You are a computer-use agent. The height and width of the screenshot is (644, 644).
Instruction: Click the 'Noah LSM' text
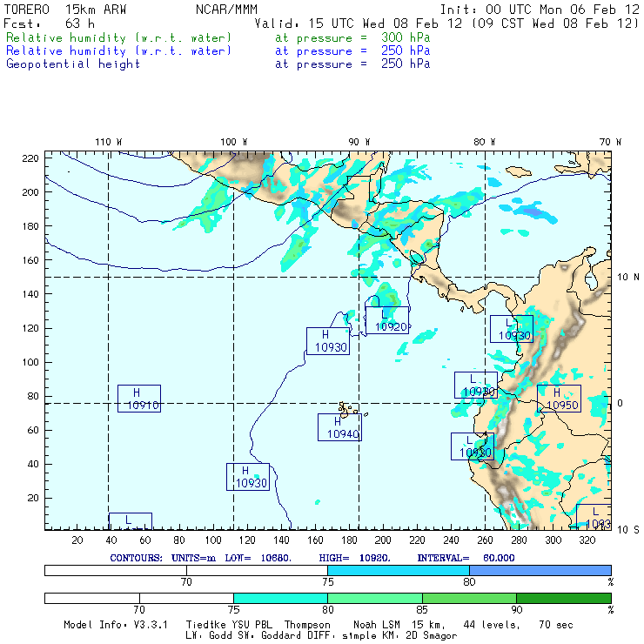point(377,625)
